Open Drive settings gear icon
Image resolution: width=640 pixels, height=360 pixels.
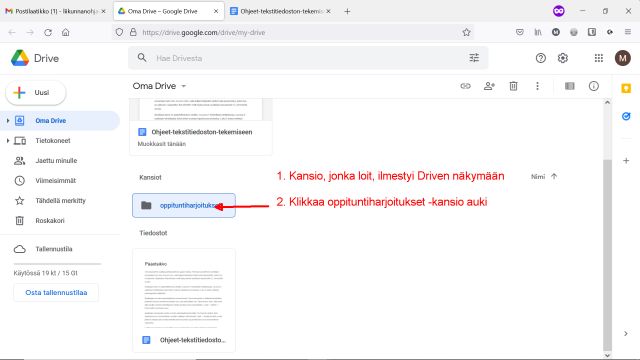click(x=563, y=58)
